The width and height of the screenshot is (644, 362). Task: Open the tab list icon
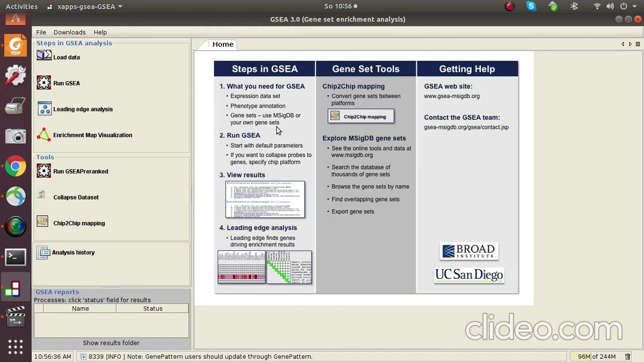[637, 44]
